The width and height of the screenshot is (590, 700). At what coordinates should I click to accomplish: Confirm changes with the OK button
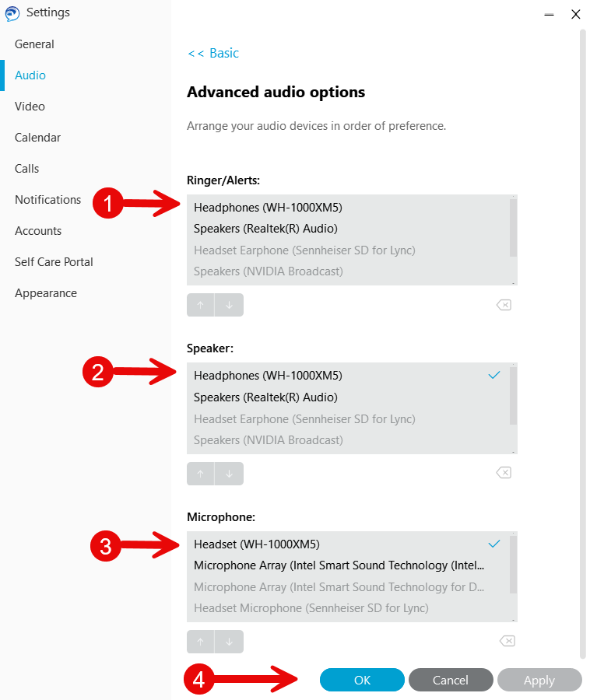coord(362,680)
